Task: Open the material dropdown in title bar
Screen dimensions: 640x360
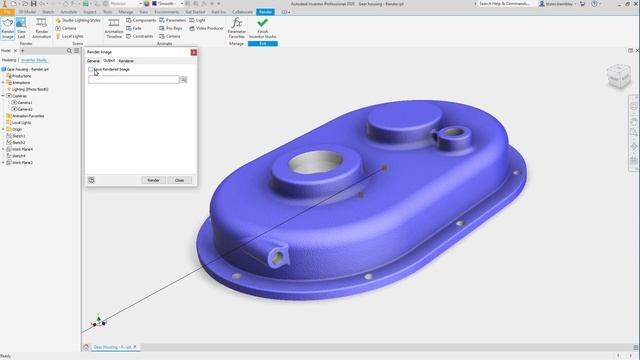Action: click(x=140, y=4)
